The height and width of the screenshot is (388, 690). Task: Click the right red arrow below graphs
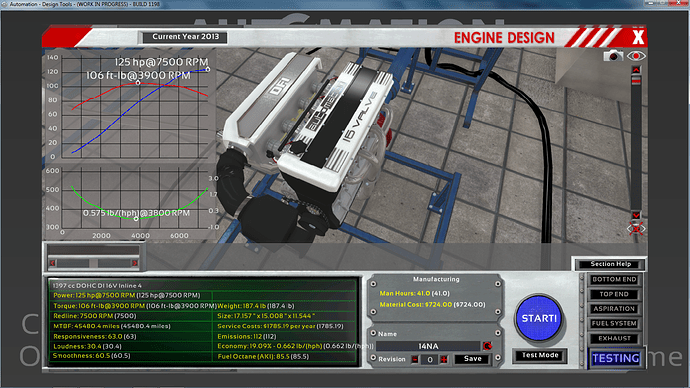135,263
